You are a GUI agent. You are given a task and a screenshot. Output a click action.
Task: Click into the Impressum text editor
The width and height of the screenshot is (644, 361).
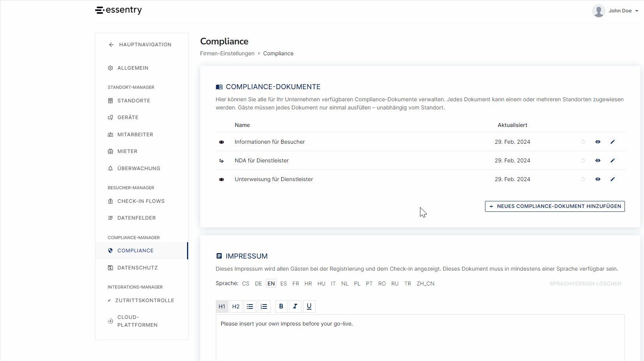pos(420,338)
